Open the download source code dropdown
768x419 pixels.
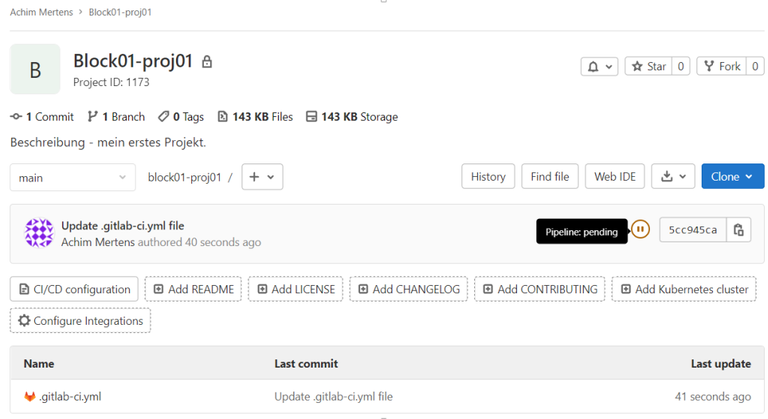coord(673,176)
